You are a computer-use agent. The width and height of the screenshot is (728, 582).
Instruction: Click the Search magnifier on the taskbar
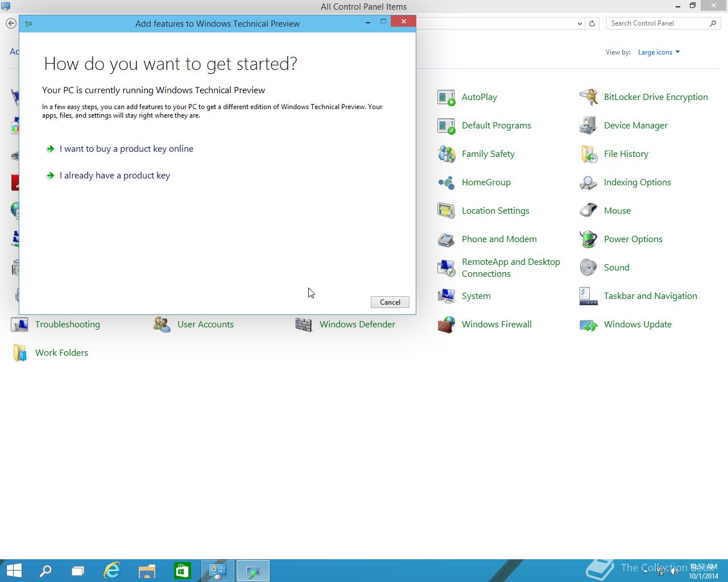(x=45, y=571)
